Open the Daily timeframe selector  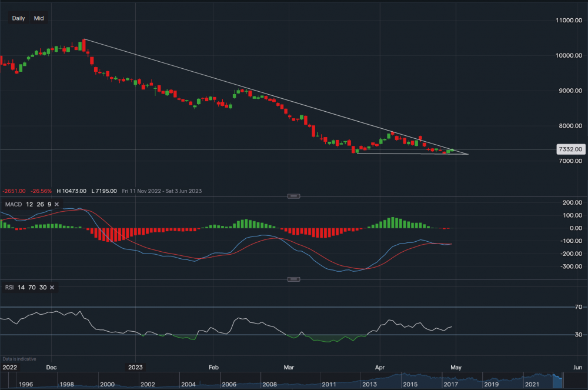click(x=18, y=18)
